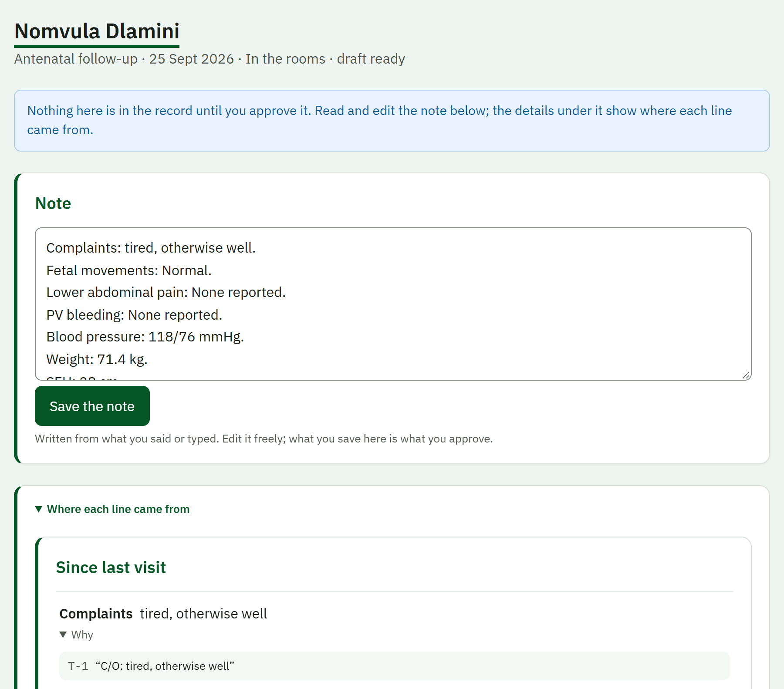Select the patient name Nomvula Dlamini heading
The image size is (784, 689).
click(97, 31)
